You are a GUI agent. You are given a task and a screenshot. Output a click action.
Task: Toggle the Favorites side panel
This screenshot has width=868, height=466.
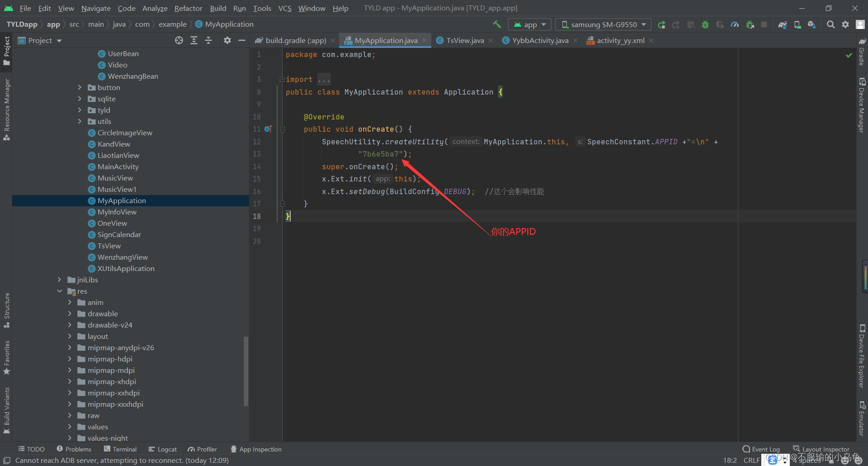coord(6,357)
